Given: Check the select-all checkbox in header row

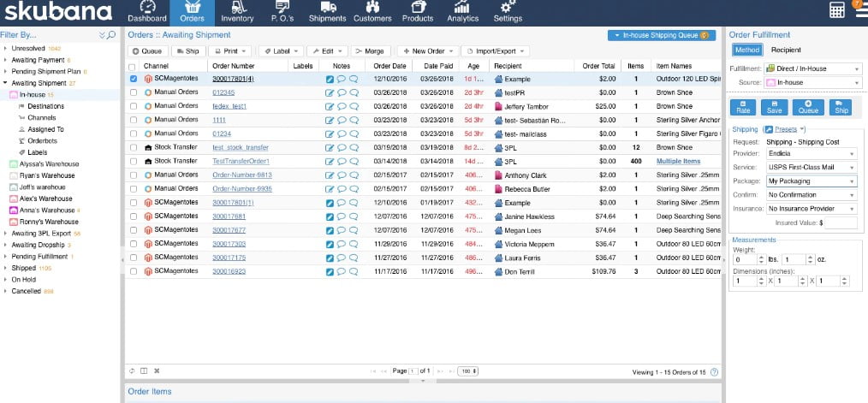Looking at the screenshot, I should tap(132, 67).
